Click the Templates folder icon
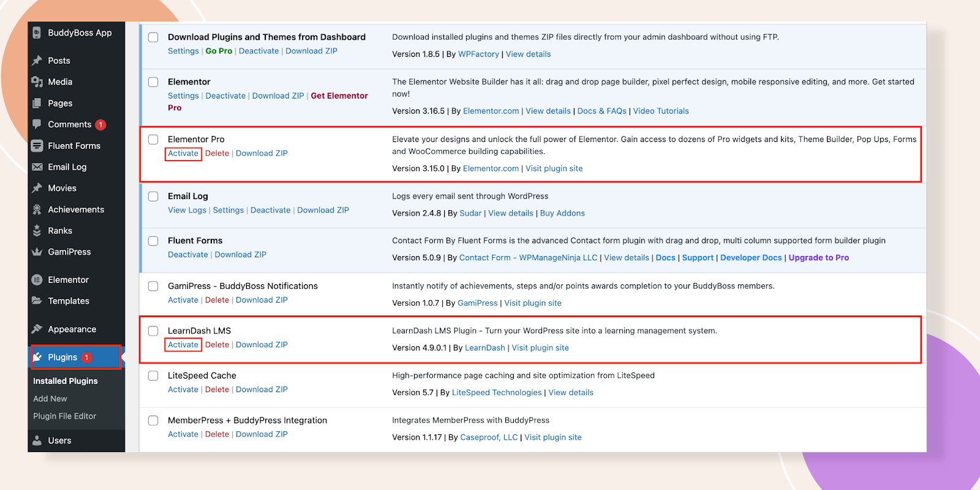The height and width of the screenshot is (490, 980). pyautogui.click(x=37, y=301)
